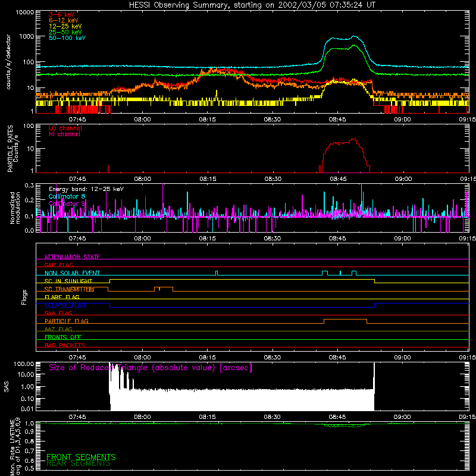Click the counts/s/detector axis label
Viewport: 476px width, 476px height.
[x=8, y=62]
